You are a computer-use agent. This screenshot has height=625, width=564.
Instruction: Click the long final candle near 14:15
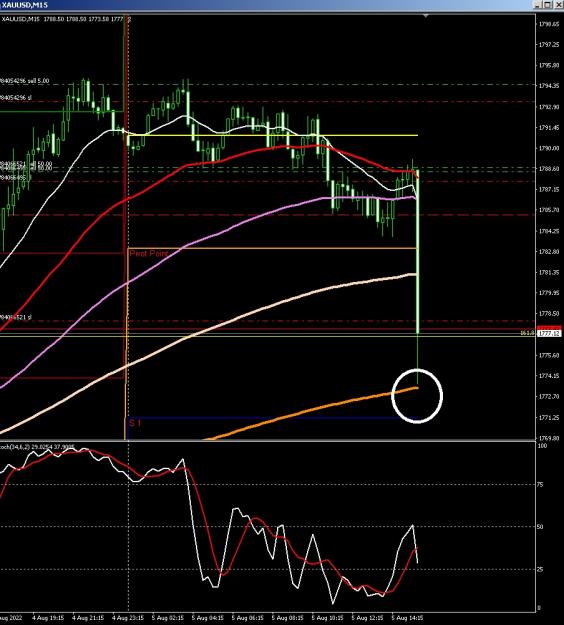tap(417, 251)
